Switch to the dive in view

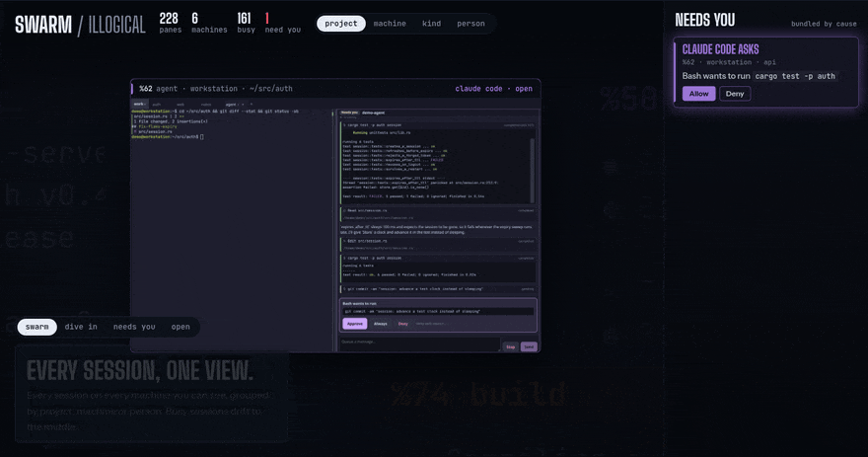(81, 327)
